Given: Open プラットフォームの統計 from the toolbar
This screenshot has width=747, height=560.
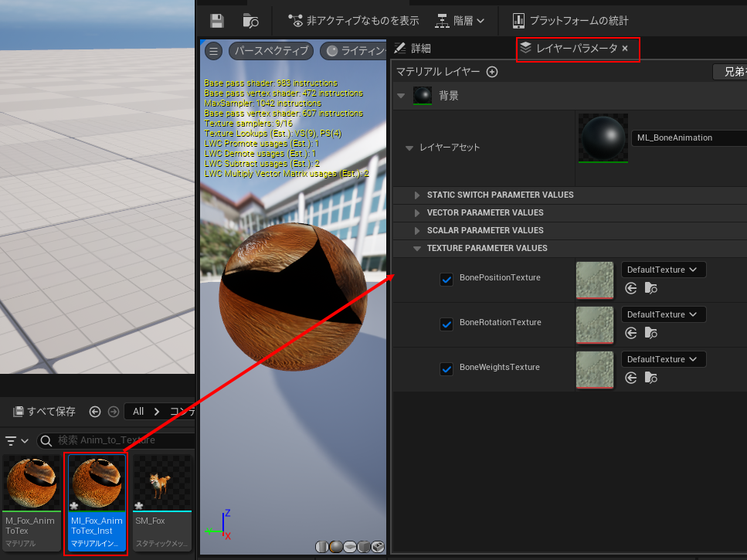Looking at the screenshot, I should [x=570, y=21].
